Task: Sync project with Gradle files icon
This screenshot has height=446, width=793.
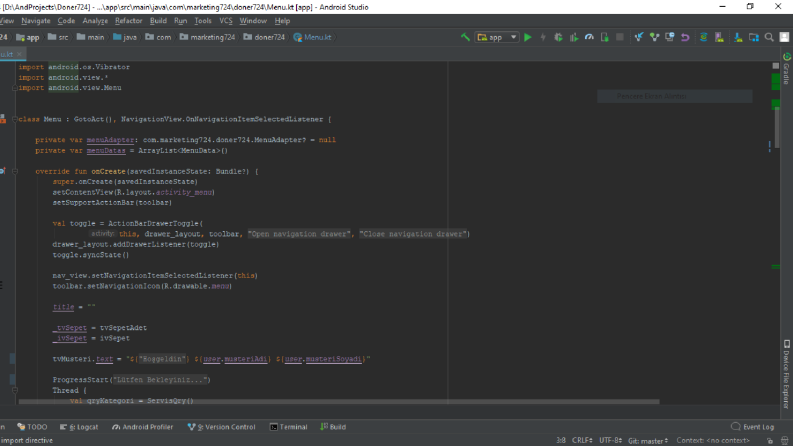Action: (703, 37)
